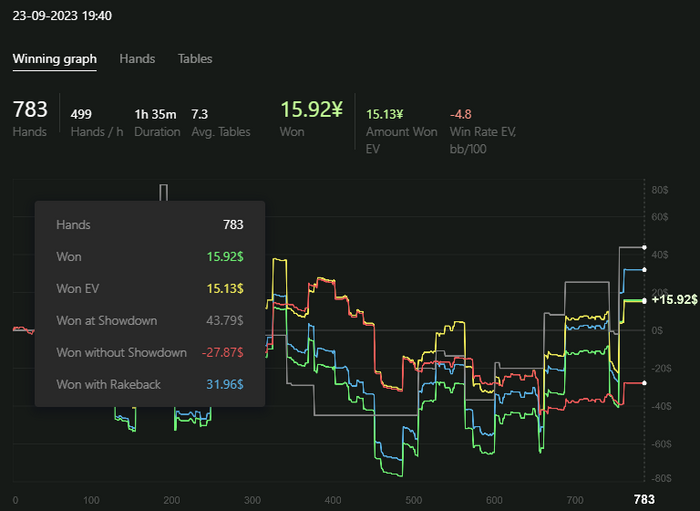Select the session date 23-09-2023 19:40

62,16
